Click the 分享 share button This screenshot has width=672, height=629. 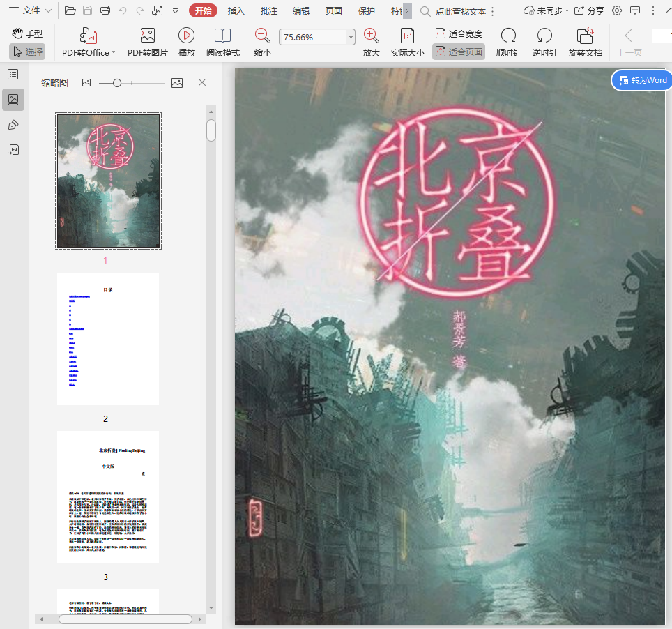pos(589,10)
